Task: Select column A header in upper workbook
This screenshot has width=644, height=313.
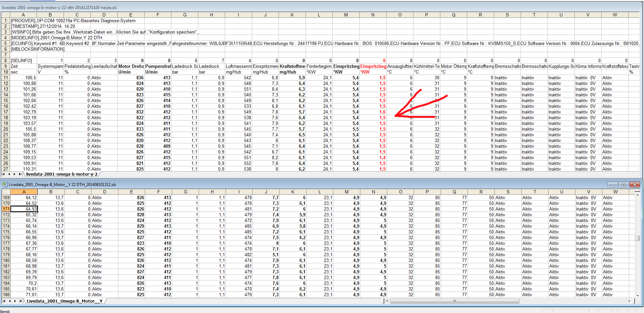Action: coord(24,15)
